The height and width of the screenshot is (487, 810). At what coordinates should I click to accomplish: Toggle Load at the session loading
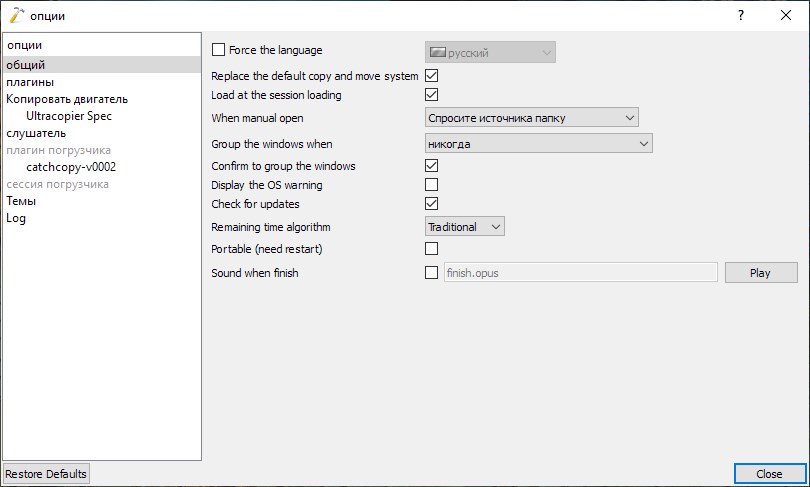[432, 95]
